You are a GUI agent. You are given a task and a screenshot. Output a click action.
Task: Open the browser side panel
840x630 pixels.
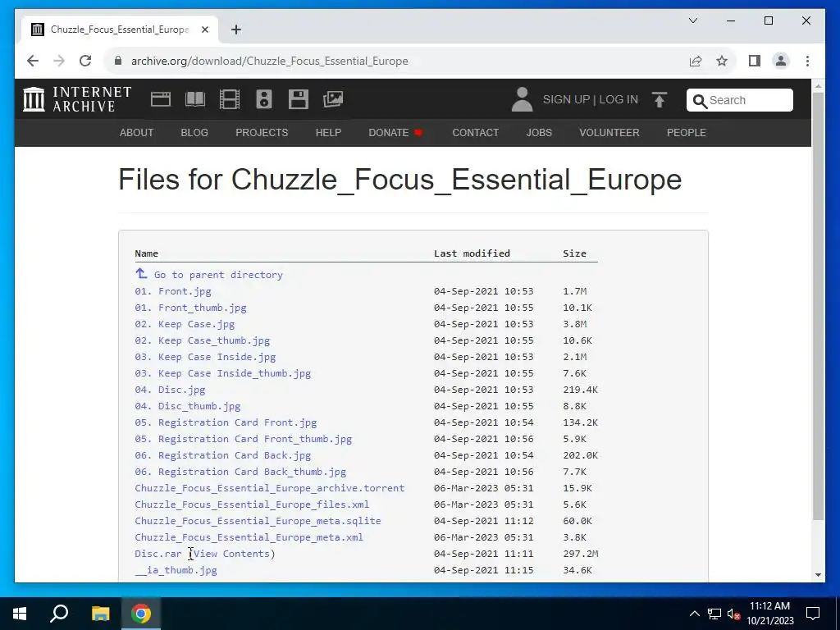[755, 61]
